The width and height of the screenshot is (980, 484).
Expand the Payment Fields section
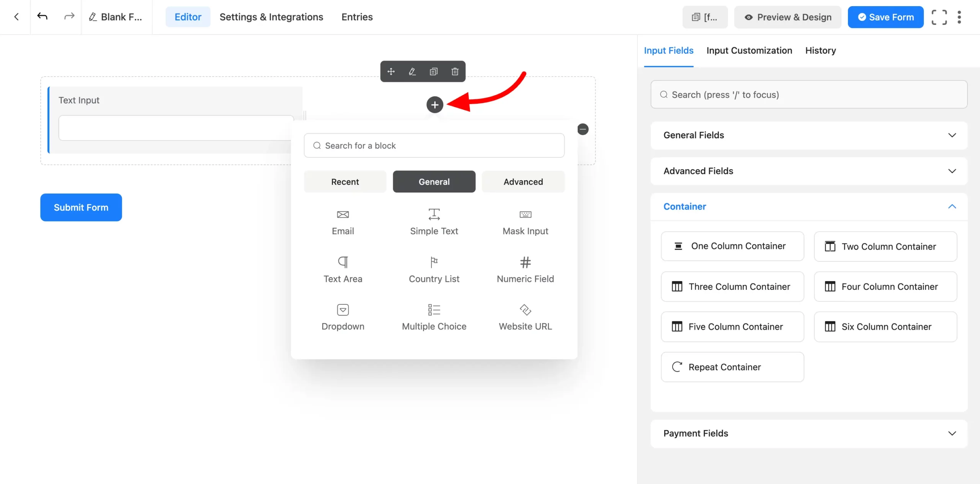pos(809,433)
